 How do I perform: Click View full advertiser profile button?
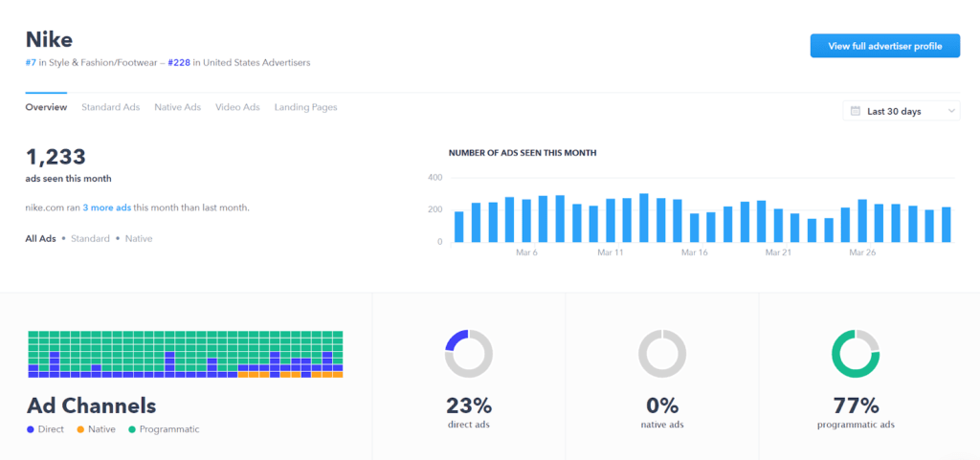coord(884,46)
